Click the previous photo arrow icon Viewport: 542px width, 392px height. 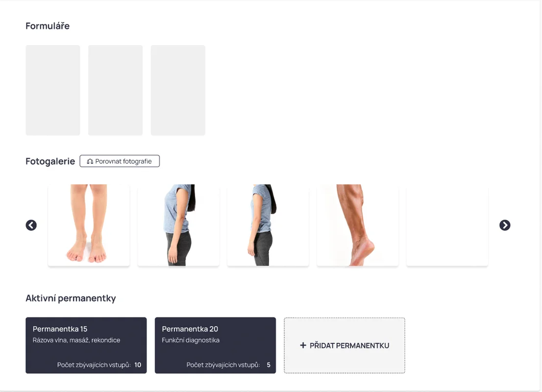pyautogui.click(x=31, y=225)
